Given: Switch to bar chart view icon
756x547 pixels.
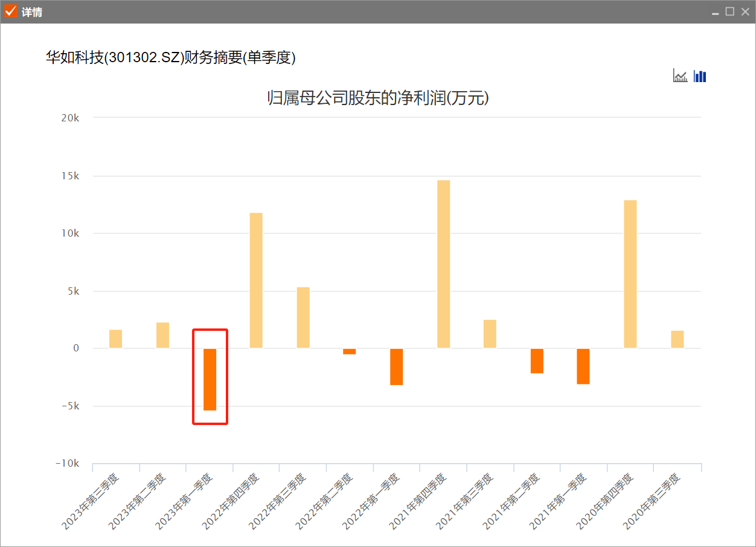Looking at the screenshot, I should [700, 76].
